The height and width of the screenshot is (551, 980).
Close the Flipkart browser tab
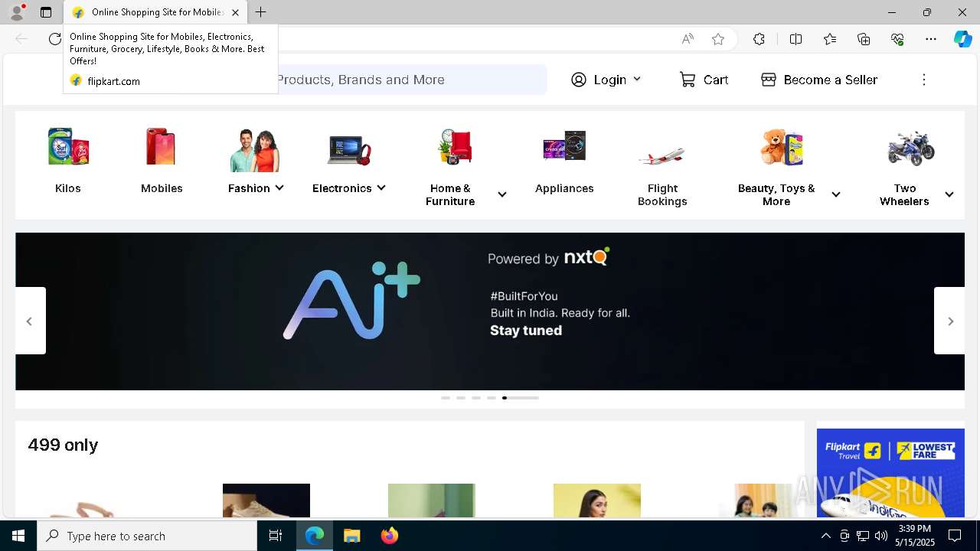click(x=235, y=12)
